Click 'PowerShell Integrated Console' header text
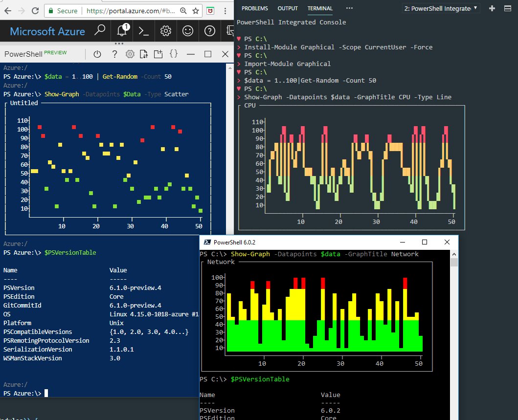Image resolution: width=518 pixels, height=420 pixels. pyautogui.click(x=291, y=22)
